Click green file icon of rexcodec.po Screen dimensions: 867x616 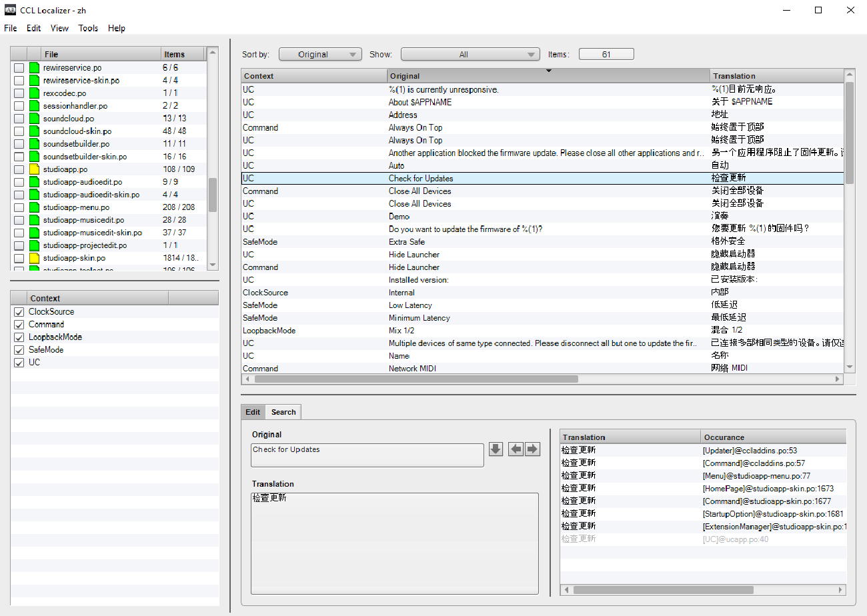pyautogui.click(x=35, y=93)
